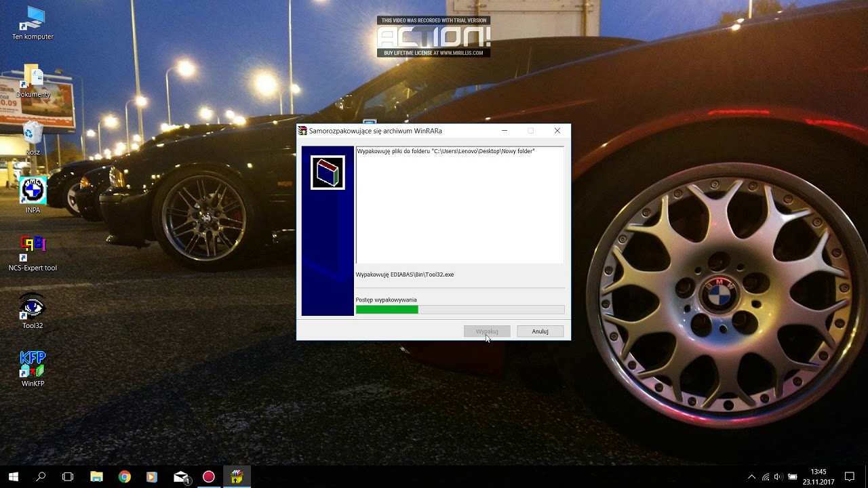Open the Windows Start menu
868x488 pixels.
[14, 477]
